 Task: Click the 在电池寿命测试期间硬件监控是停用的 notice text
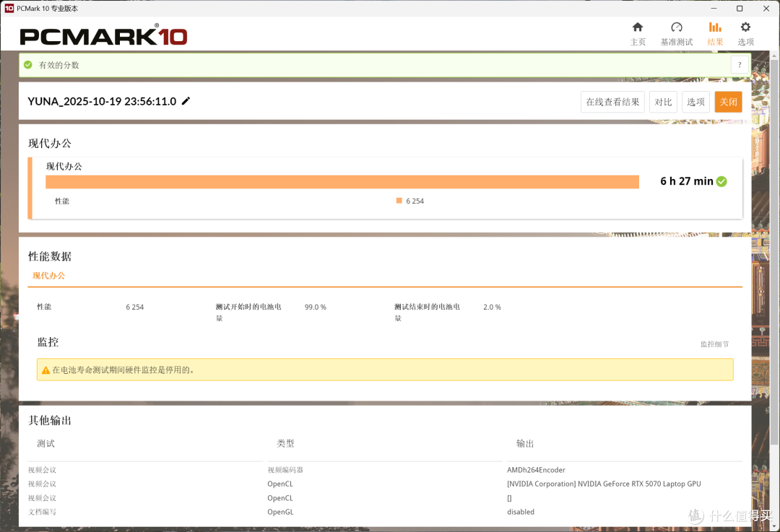[x=123, y=370]
